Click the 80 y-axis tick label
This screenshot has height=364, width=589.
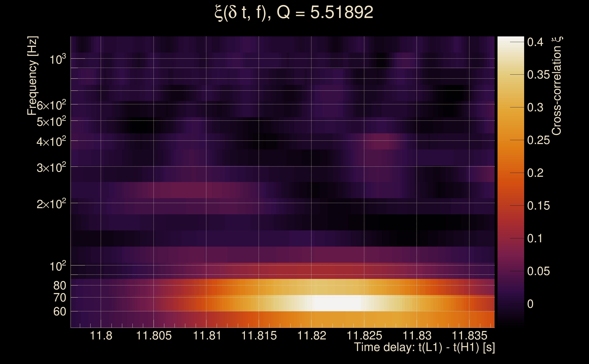[59, 286]
